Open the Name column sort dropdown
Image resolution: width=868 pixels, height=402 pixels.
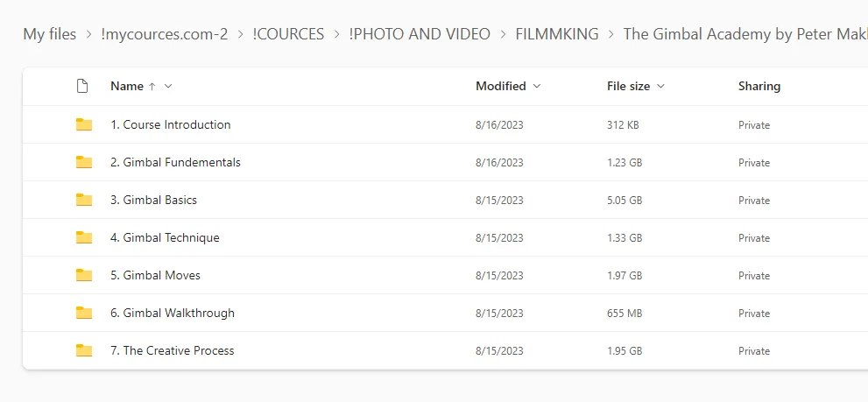(168, 86)
